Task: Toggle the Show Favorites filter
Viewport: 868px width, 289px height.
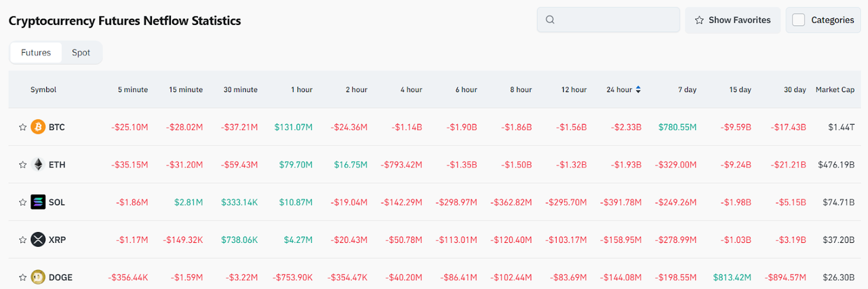Action: (732, 20)
